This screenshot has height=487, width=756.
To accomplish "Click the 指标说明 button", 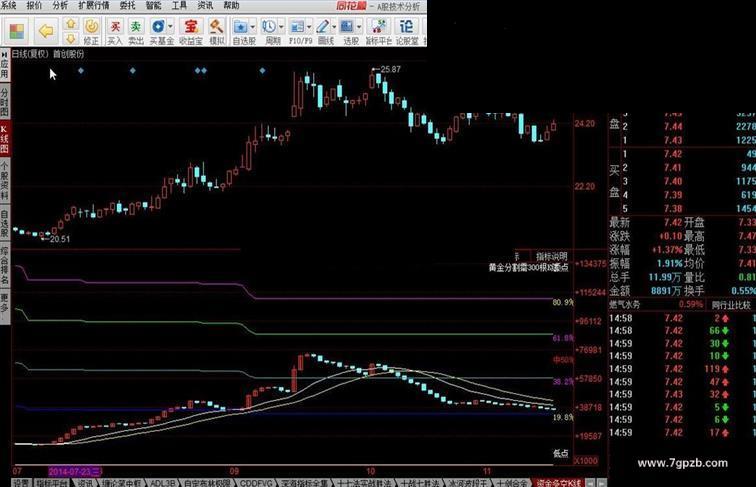I will click(552, 257).
